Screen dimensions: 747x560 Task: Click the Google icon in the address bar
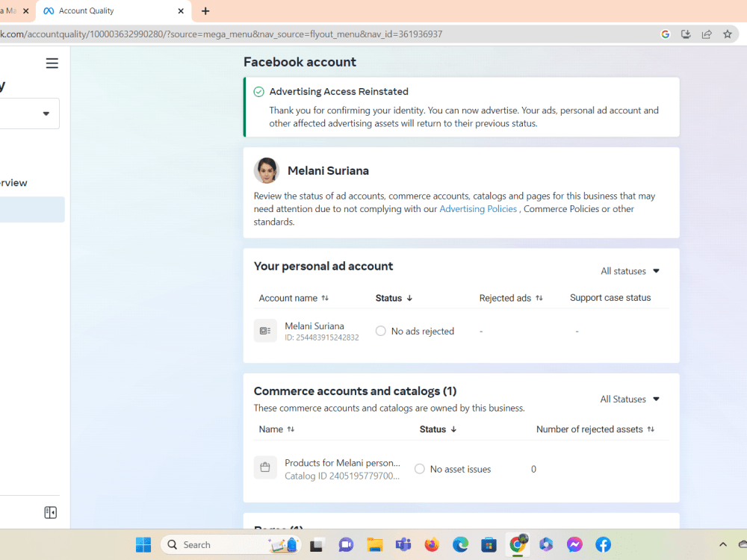[666, 34]
